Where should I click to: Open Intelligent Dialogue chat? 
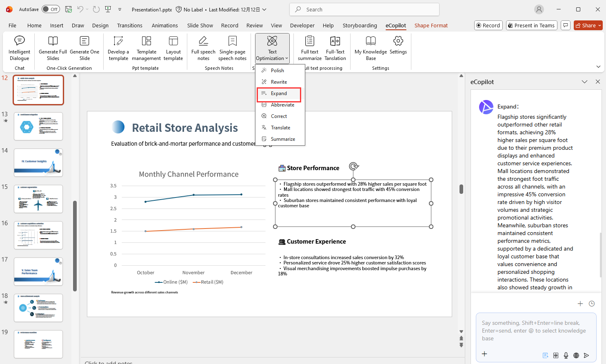pyautogui.click(x=20, y=48)
